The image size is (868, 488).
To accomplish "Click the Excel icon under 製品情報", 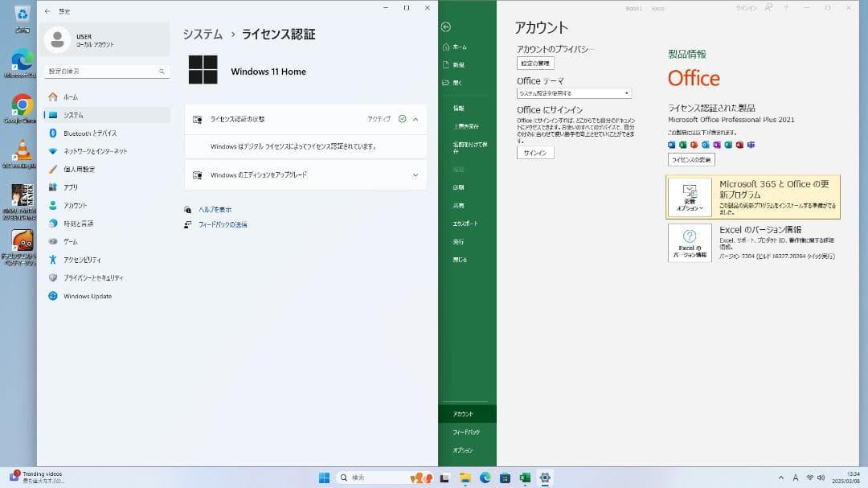I will (682, 143).
